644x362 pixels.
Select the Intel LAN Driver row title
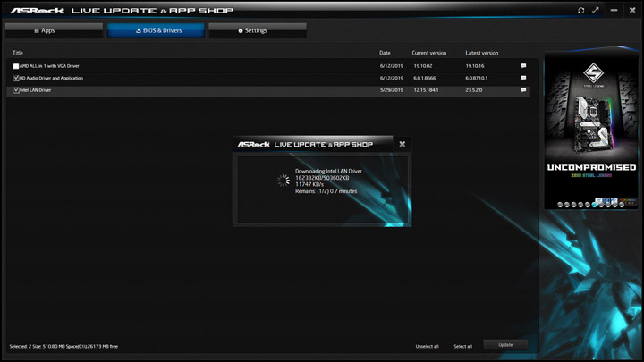click(35, 90)
